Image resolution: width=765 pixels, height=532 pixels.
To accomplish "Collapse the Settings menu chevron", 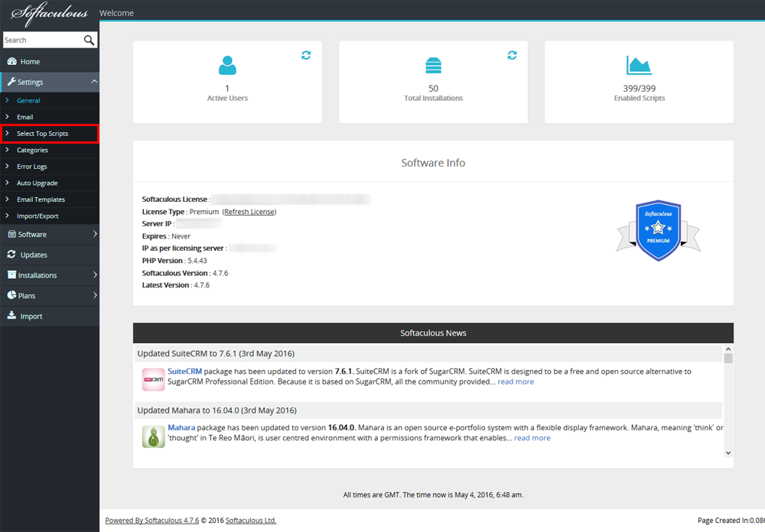I will [x=94, y=82].
